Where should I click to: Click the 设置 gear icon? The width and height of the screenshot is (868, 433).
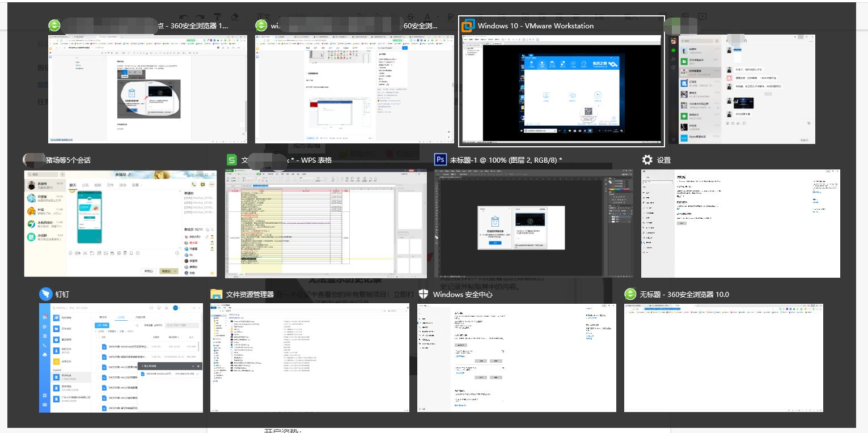(x=647, y=160)
